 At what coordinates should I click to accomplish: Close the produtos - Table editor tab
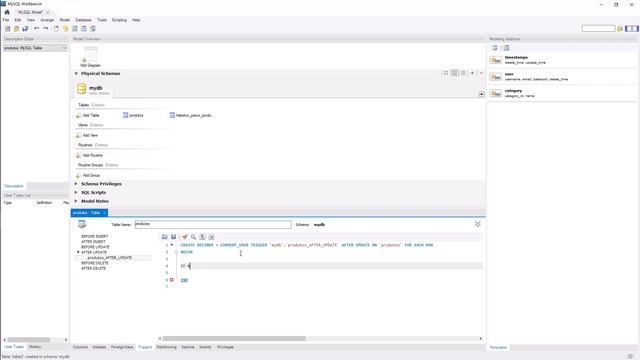pyautogui.click(x=104, y=213)
